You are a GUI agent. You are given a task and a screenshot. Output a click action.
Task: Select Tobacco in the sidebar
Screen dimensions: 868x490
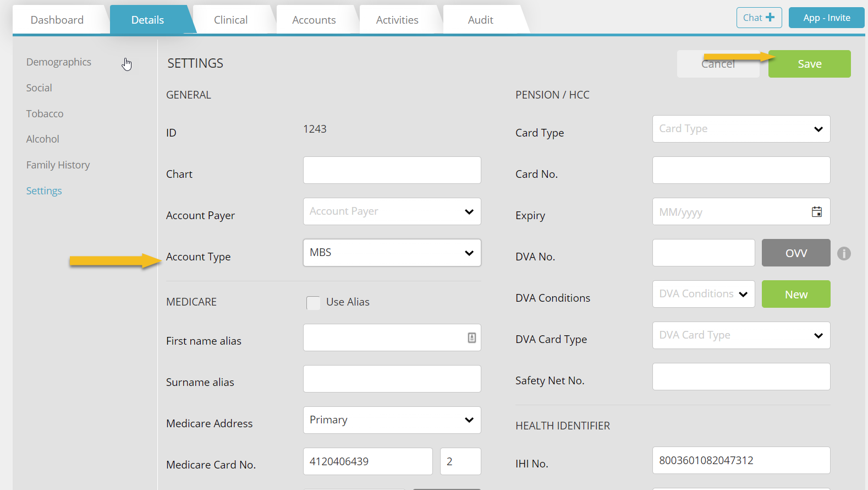tap(45, 114)
